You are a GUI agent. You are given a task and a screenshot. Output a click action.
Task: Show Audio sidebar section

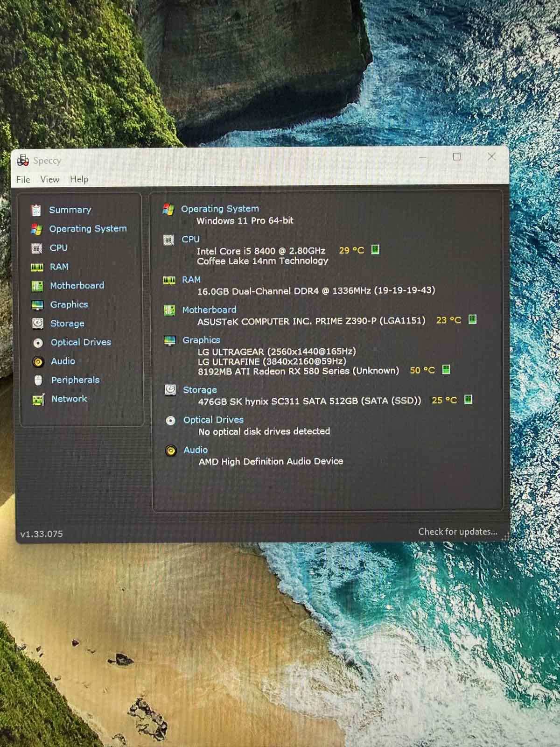(63, 361)
